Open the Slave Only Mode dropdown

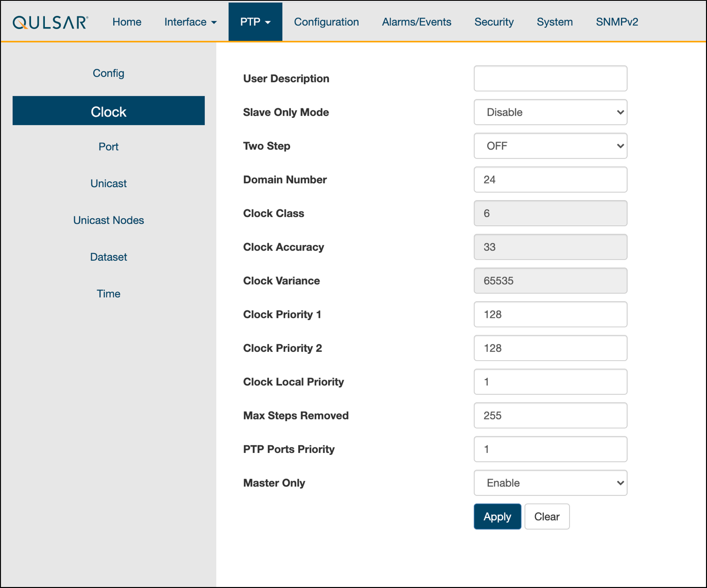click(x=550, y=112)
